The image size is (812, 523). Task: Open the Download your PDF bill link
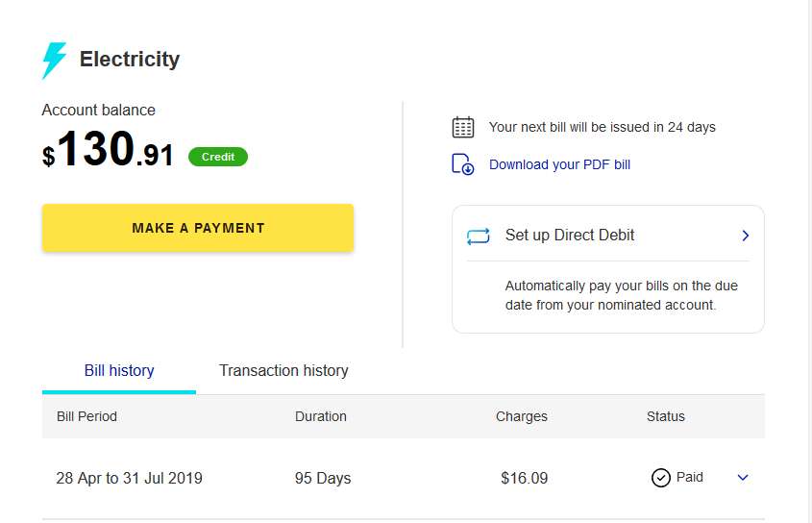[559, 164]
